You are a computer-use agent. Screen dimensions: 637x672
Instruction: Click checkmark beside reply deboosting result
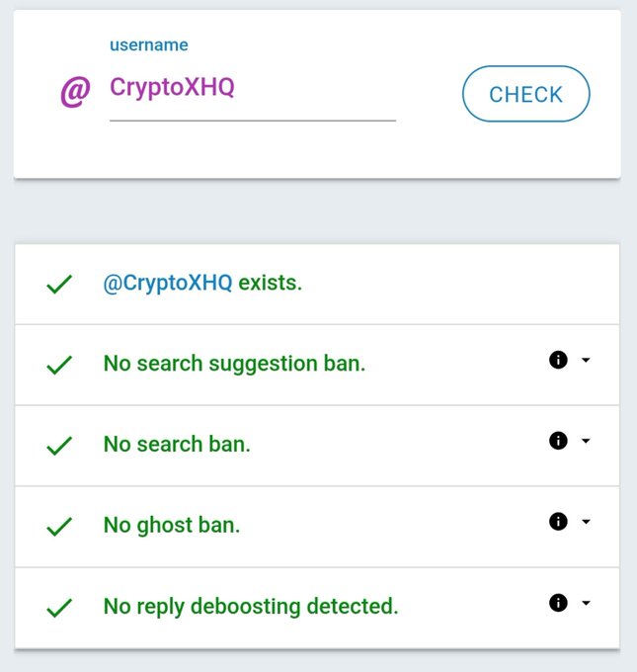tap(59, 608)
